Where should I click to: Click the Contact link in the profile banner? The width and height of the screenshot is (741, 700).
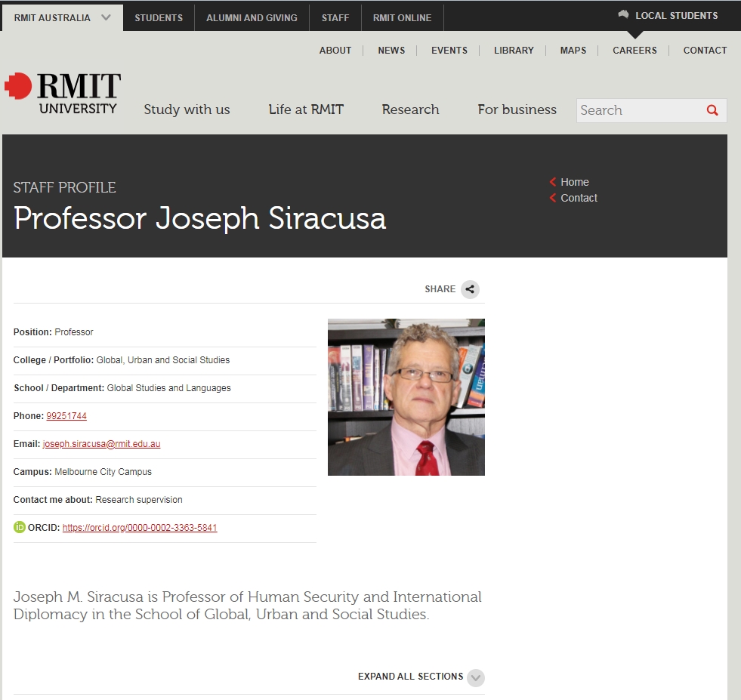pyautogui.click(x=579, y=198)
